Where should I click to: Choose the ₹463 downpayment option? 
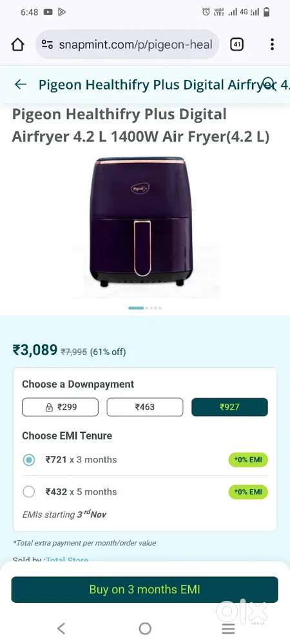click(145, 407)
